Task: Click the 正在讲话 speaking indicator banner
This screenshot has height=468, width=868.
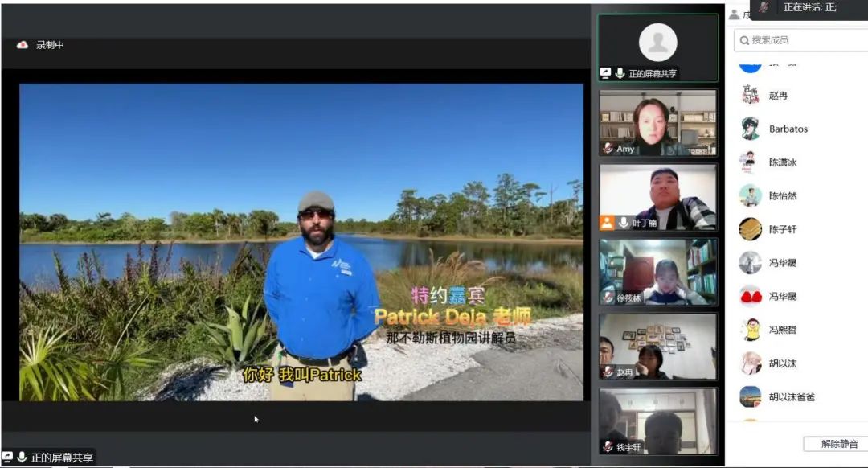Action: [x=809, y=8]
